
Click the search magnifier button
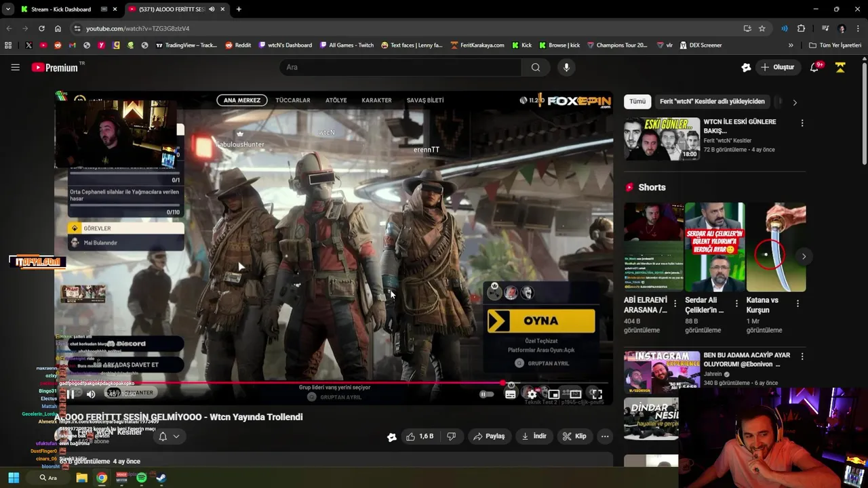click(536, 67)
